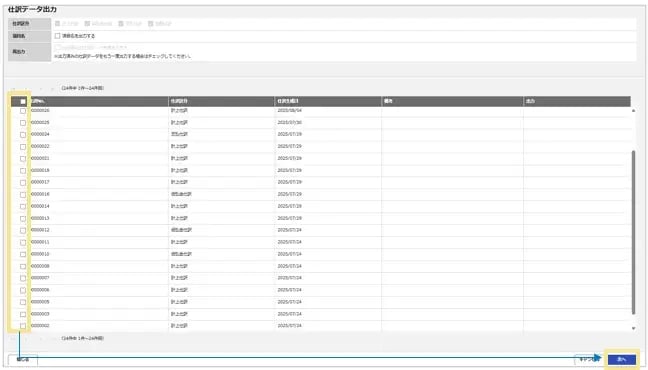Click journal number 0000002

click(x=40, y=326)
